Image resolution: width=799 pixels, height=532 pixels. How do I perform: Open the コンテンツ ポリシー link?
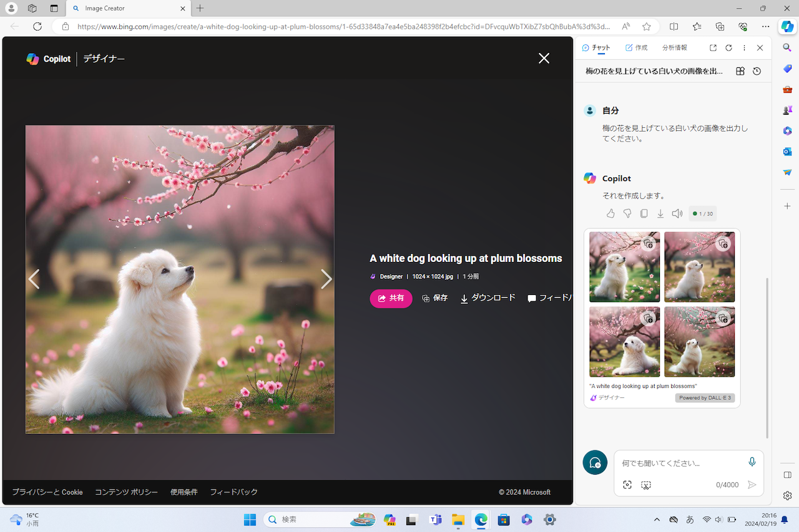126,492
